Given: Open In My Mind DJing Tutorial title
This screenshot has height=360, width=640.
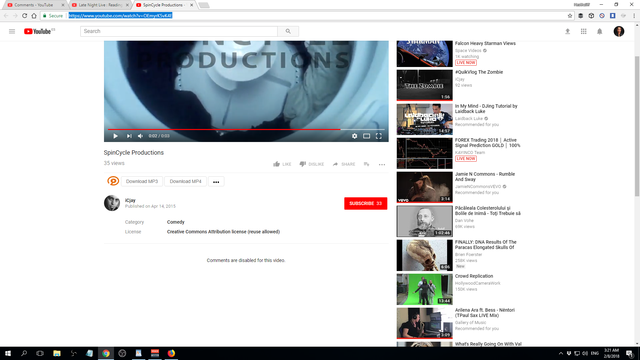Looking at the screenshot, I should (x=486, y=109).
